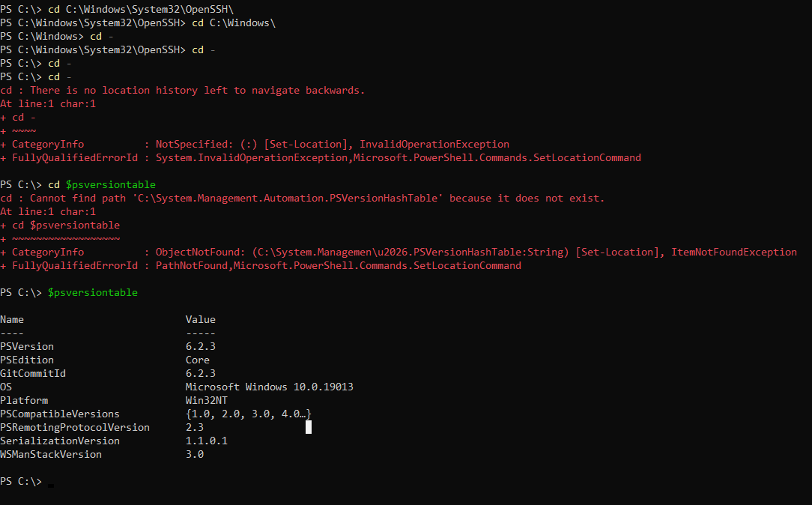This screenshot has width=812, height=505.
Task: Click the 'cd C:\Windows\' command text
Action: coord(234,22)
